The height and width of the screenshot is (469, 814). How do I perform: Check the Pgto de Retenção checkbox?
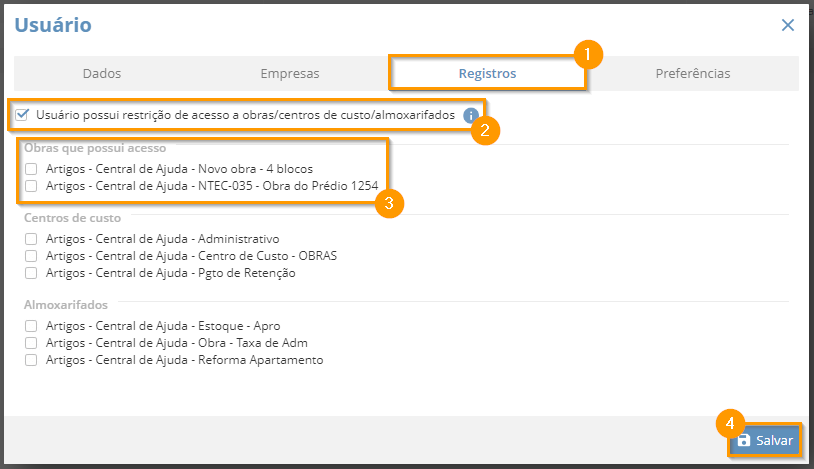[x=31, y=273]
